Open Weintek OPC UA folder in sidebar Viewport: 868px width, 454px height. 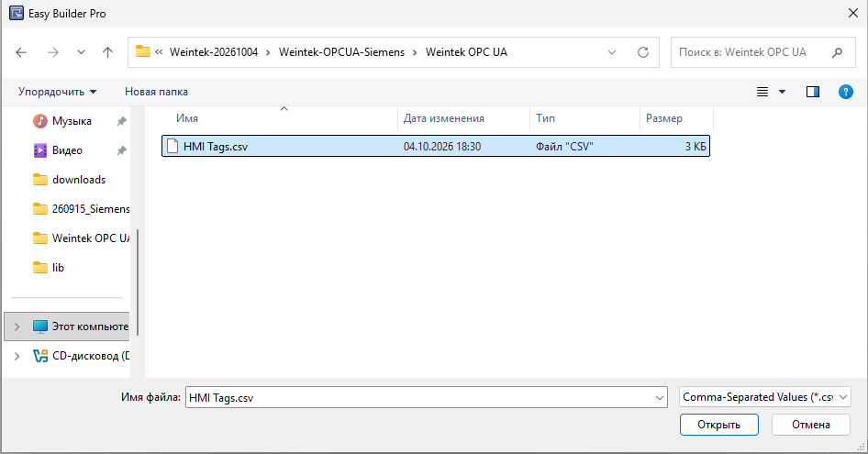tap(91, 238)
